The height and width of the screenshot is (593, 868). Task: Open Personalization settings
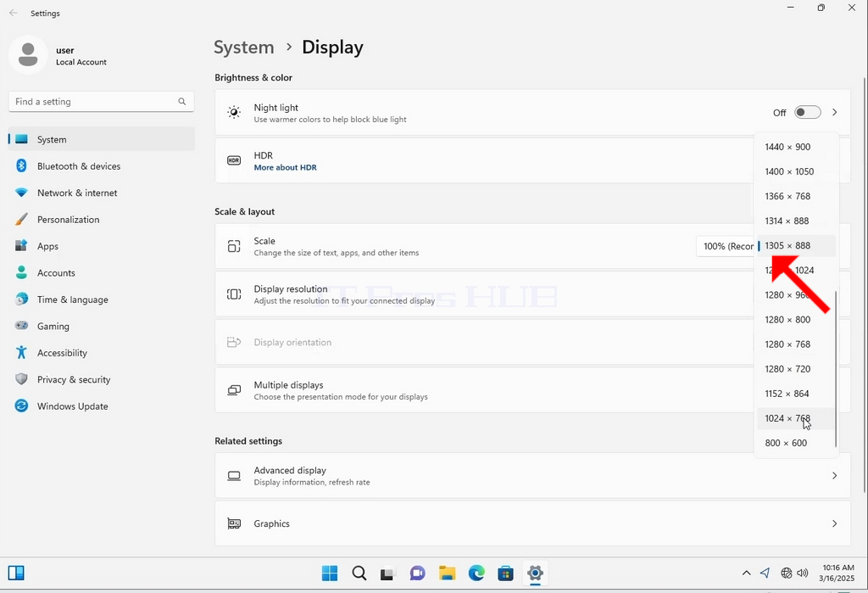pos(102,219)
